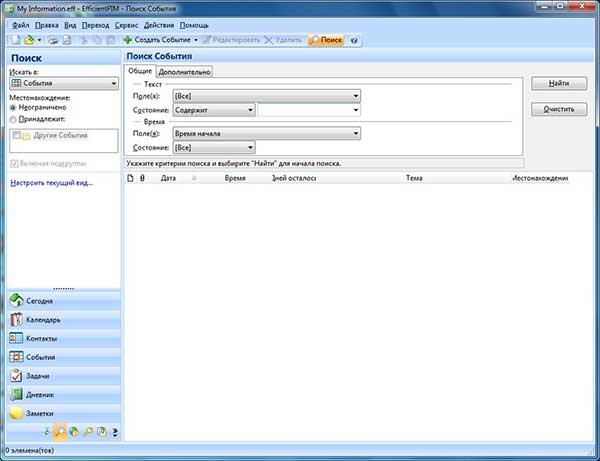Click the New file icon in toolbar
Viewport: 600px width, 461px height.
(16, 40)
